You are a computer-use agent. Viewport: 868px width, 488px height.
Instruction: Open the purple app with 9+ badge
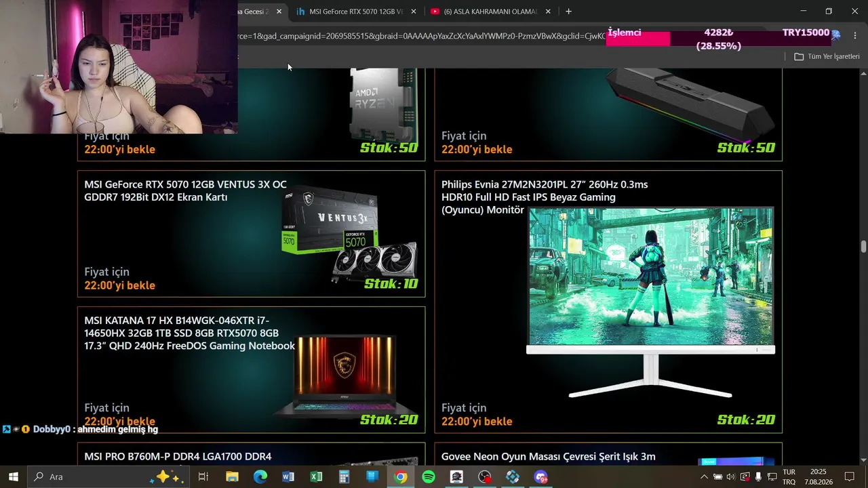coord(540,476)
